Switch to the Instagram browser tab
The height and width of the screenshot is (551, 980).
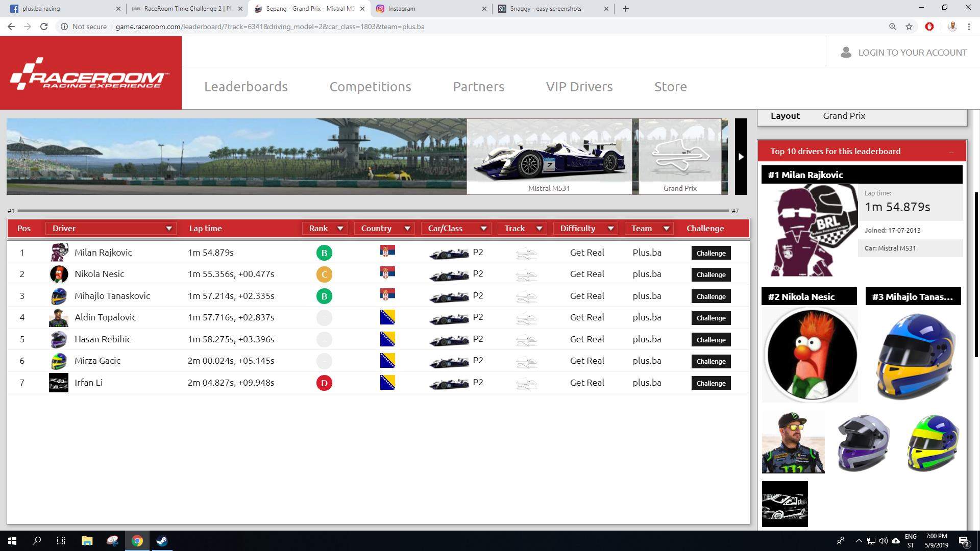(402, 9)
